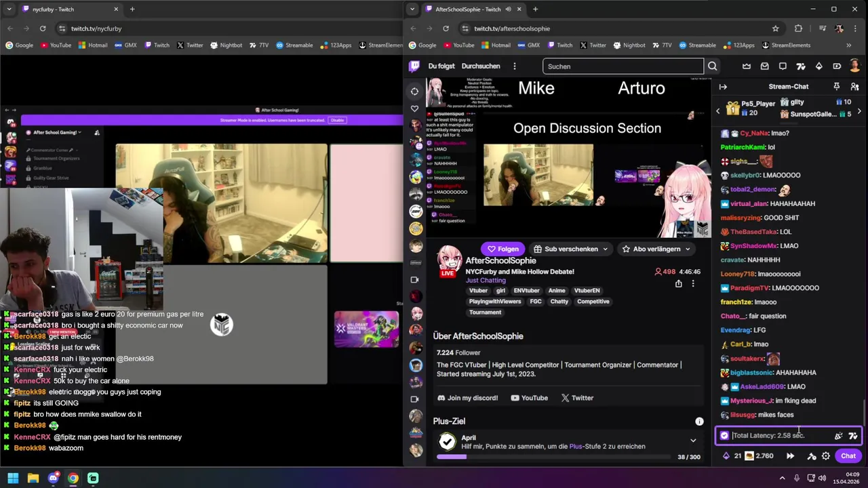Toggle the chat identity badge in chat input
This screenshot has height=488, width=868.
coord(724,436)
